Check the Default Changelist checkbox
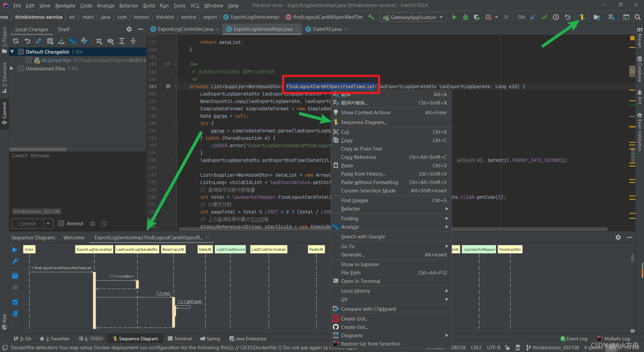 [x=21, y=52]
